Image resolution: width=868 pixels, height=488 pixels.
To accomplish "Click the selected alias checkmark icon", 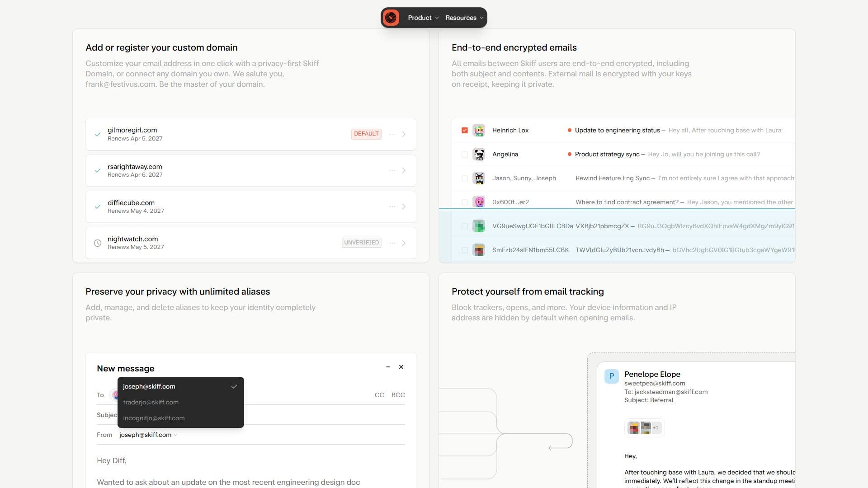I will click(x=234, y=386).
